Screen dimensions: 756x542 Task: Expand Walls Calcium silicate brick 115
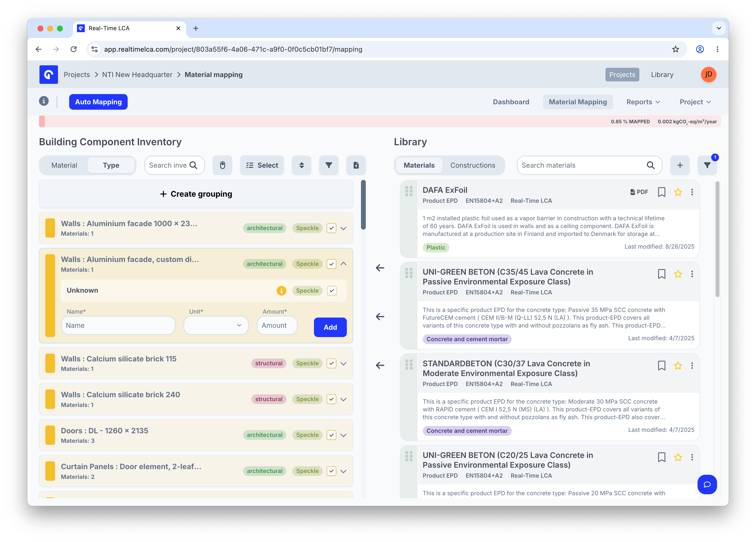point(343,363)
